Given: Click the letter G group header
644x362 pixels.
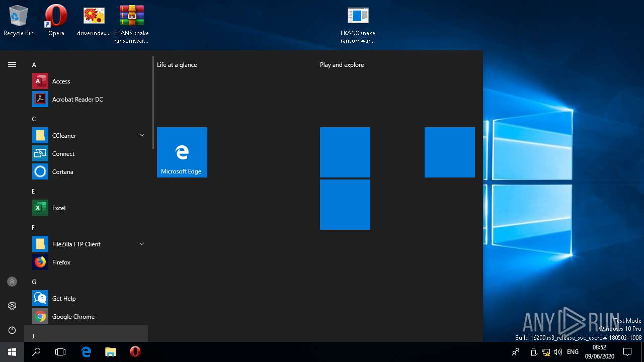Looking at the screenshot, I should pos(34,282).
